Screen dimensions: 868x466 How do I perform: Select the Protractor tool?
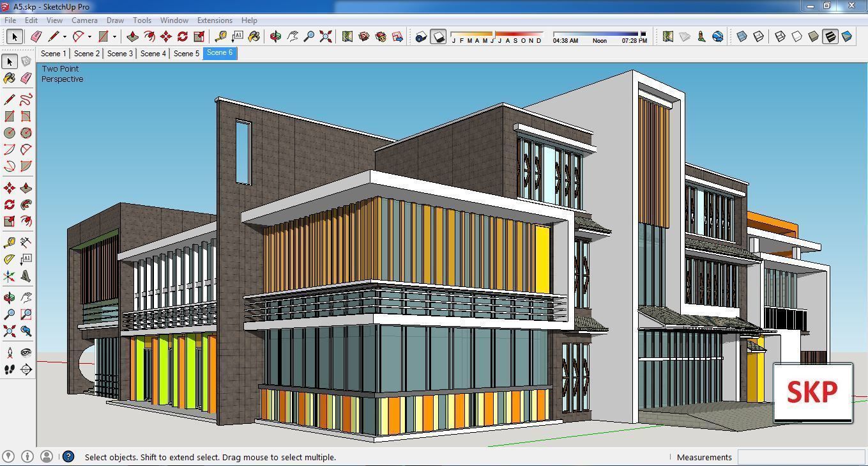click(x=9, y=260)
